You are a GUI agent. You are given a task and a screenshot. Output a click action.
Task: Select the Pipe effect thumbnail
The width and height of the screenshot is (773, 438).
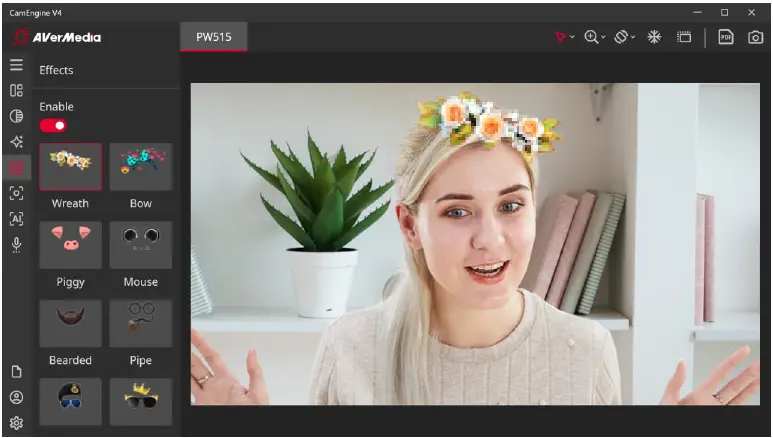click(x=141, y=323)
